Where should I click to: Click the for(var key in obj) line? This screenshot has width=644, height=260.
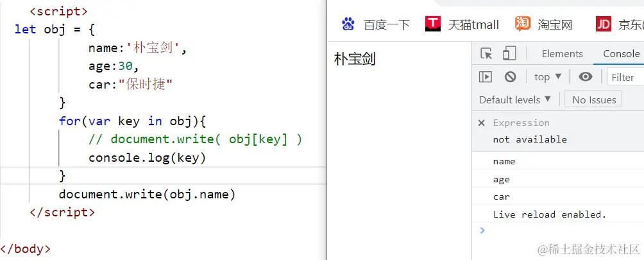[132, 121]
